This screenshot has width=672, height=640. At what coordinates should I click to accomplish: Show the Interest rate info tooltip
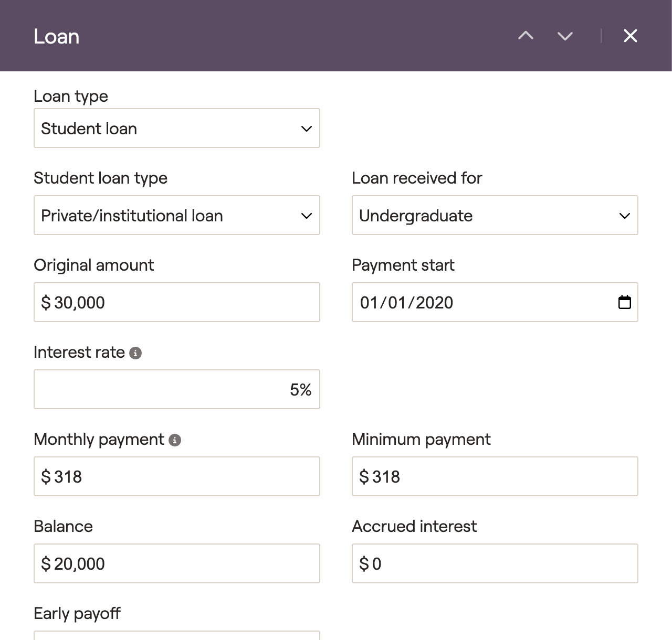[135, 353]
